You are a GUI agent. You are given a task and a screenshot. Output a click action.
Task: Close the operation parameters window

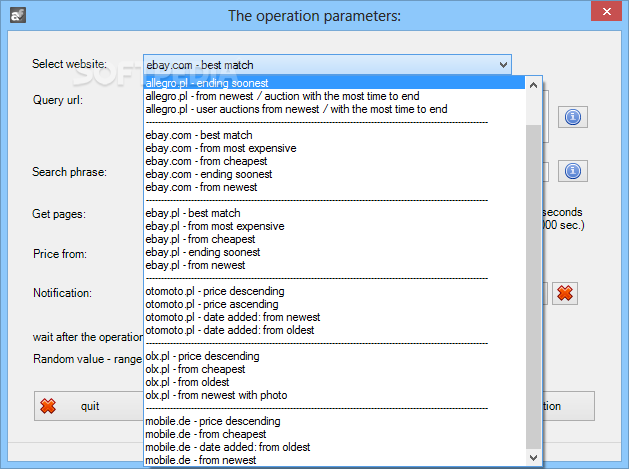(x=607, y=11)
